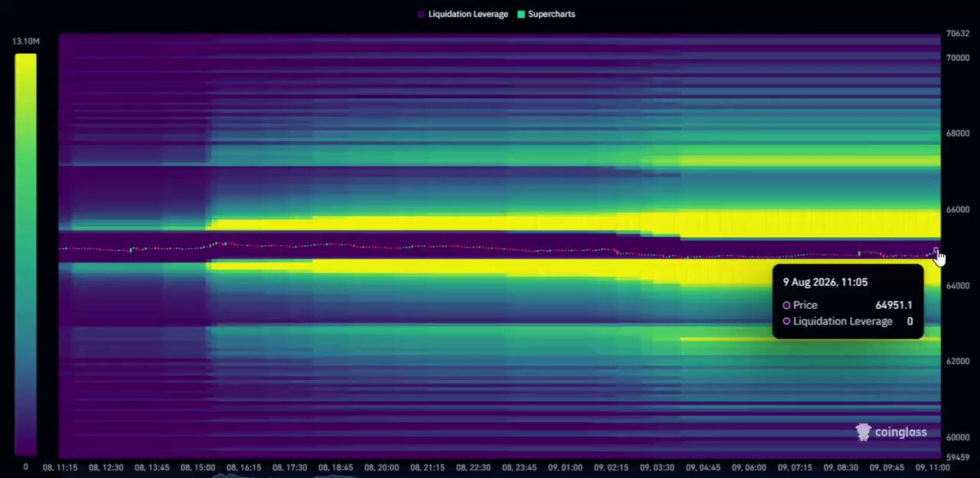980x478 pixels.
Task: Select the 08, 12:30 time label
Action: [107, 468]
